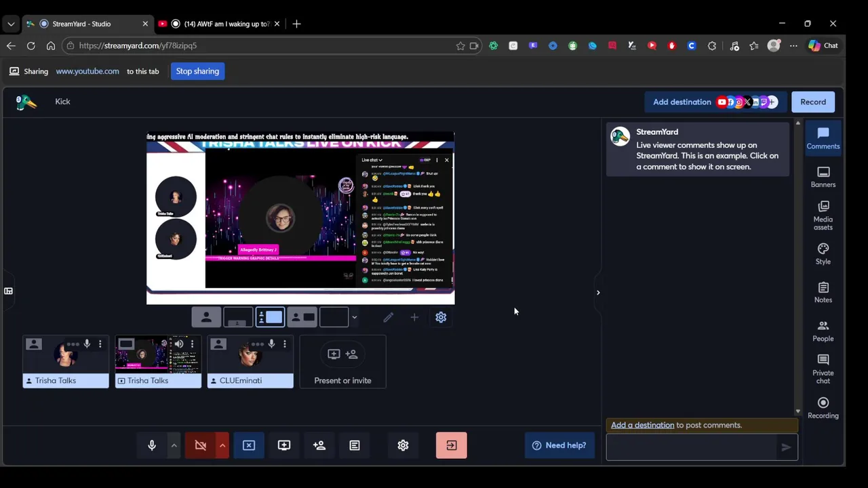The image size is (868, 488).
Task: Click the send comment arrow icon
Action: point(786,447)
